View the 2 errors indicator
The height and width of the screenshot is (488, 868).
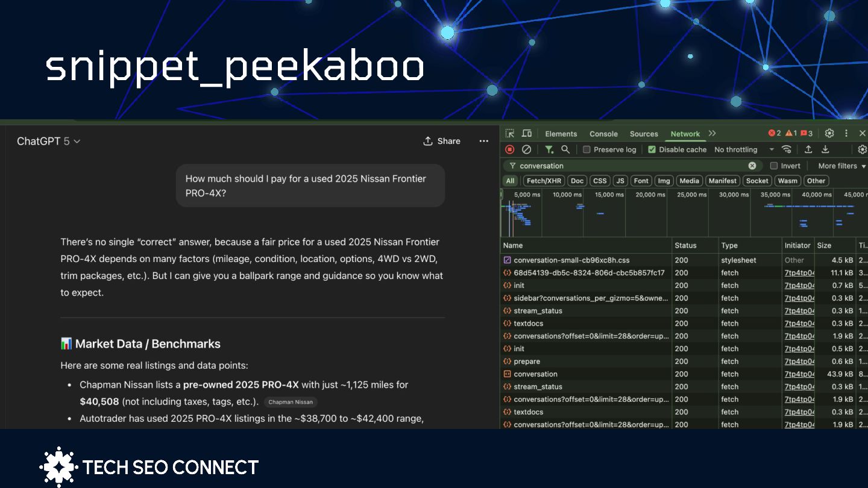775,133
